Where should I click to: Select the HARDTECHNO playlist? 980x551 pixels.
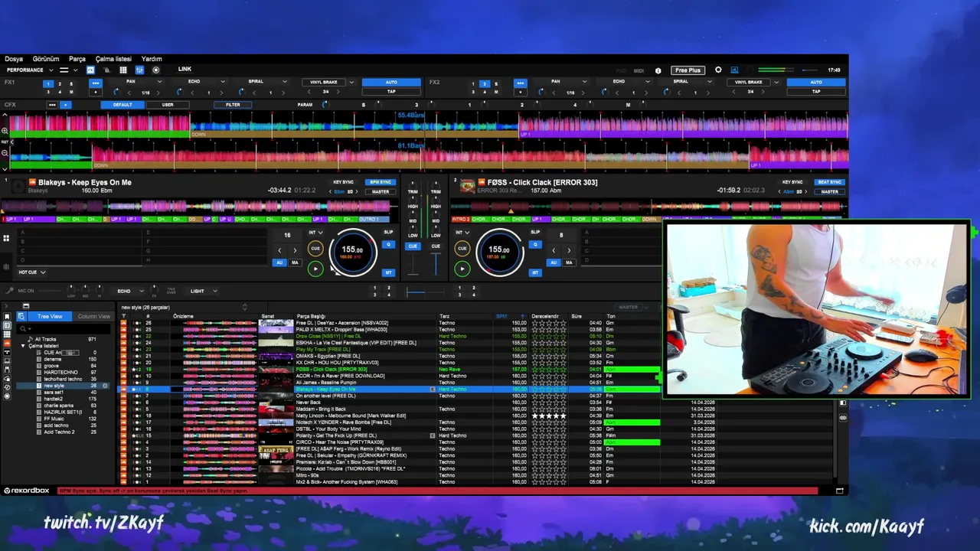60,372
